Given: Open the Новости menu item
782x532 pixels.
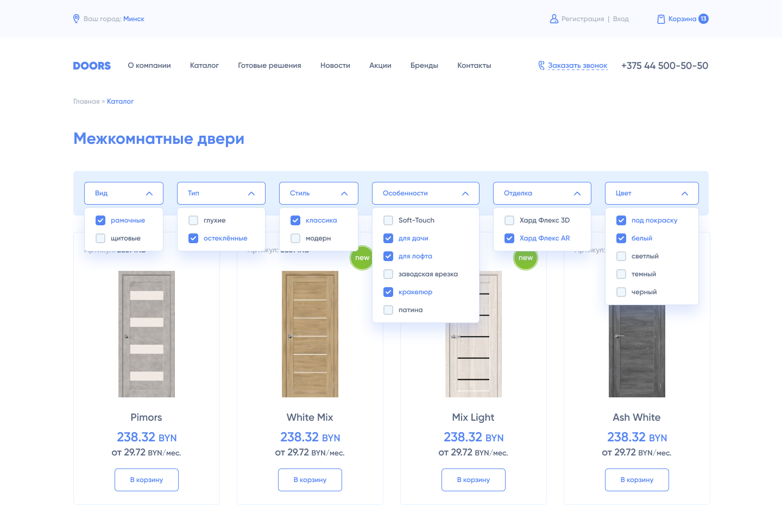Looking at the screenshot, I should (x=335, y=66).
